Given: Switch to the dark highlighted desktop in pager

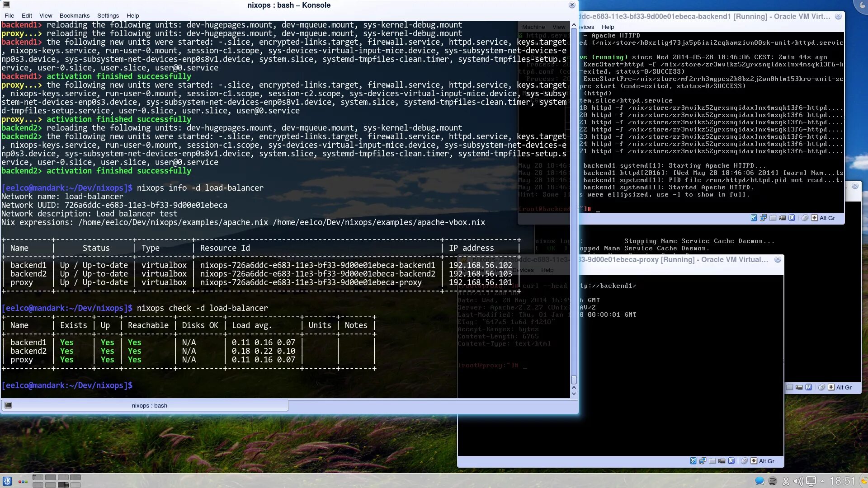Looking at the screenshot, I should coord(63,485).
